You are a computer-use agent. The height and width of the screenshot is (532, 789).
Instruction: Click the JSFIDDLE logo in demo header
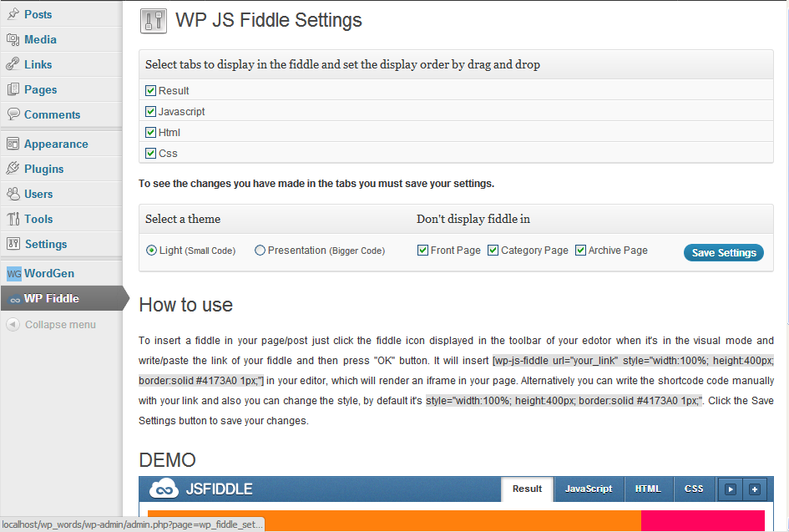coord(200,489)
